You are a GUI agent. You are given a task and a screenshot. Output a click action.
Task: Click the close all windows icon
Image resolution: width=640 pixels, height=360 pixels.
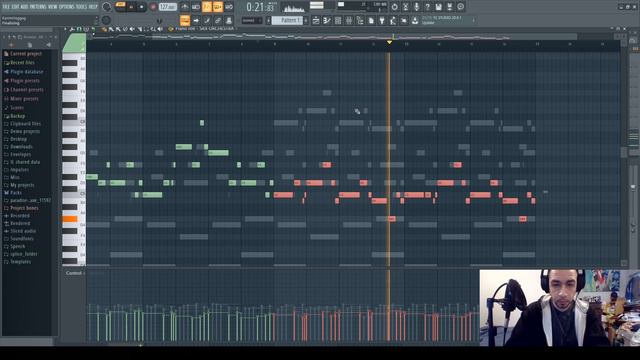404,20
